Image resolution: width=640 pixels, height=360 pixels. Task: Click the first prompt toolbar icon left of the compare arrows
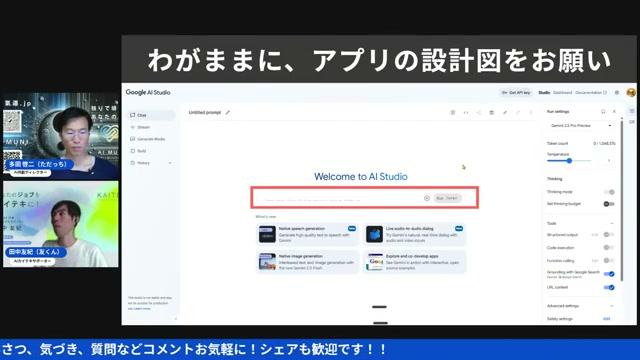pyautogui.click(x=453, y=112)
